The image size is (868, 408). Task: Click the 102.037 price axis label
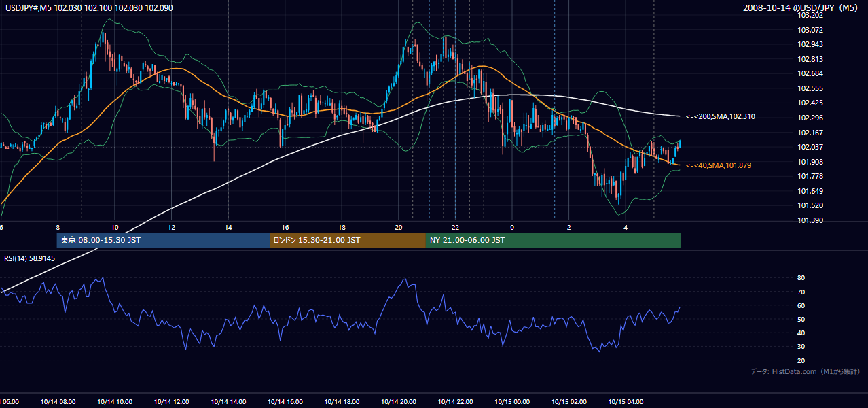(810, 147)
